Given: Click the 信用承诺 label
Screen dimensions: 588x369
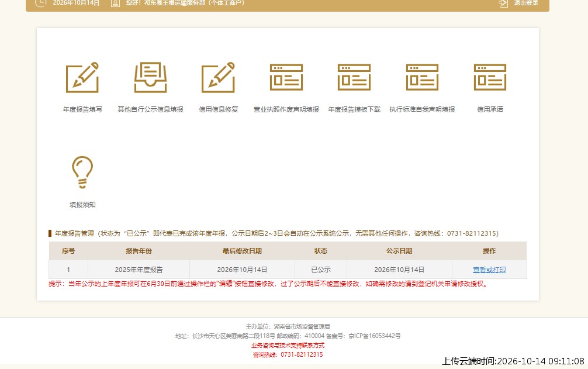Looking at the screenshot, I should [490, 109].
